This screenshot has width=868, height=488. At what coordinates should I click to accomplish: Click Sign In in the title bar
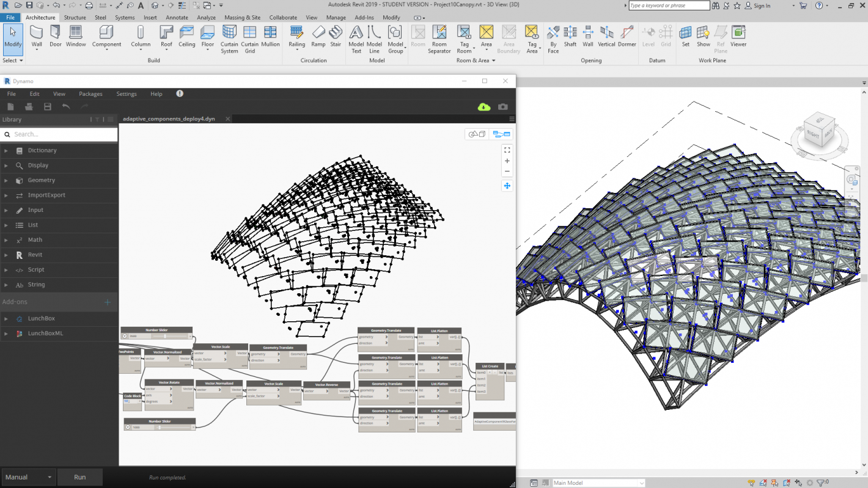tap(761, 5)
